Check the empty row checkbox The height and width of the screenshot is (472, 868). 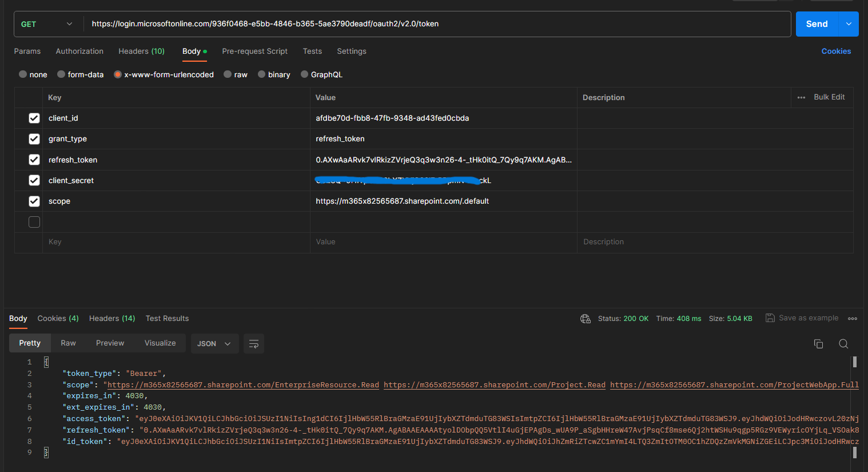click(x=34, y=222)
